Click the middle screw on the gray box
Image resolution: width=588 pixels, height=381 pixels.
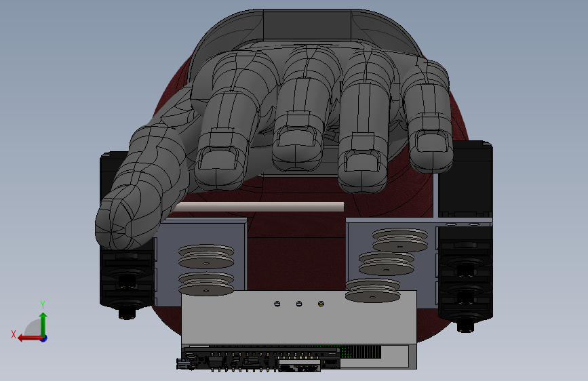[x=299, y=304]
